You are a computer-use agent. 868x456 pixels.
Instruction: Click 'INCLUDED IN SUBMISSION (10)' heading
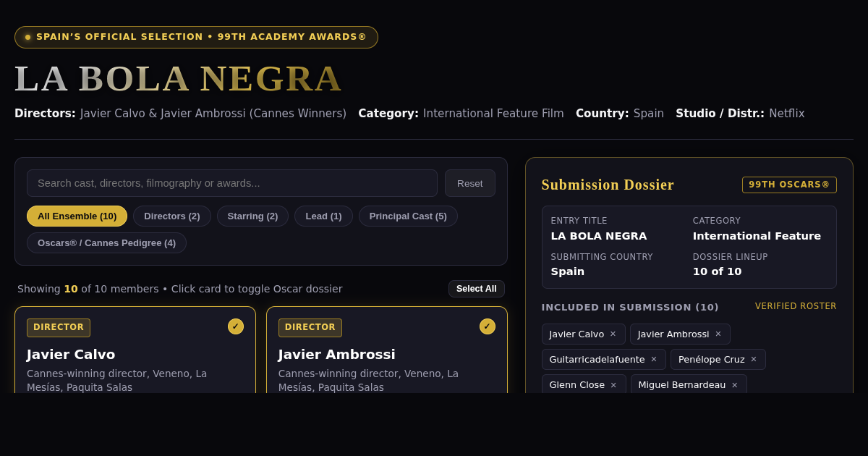(x=630, y=307)
